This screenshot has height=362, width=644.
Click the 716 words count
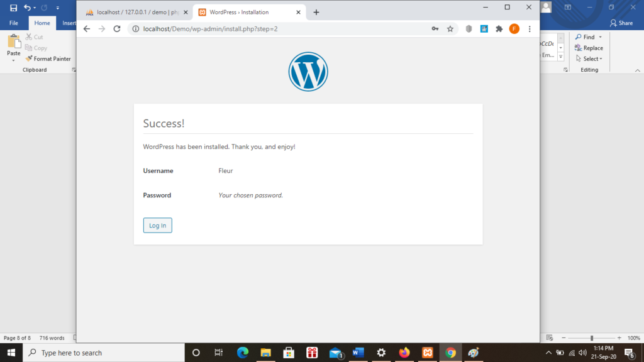pyautogui.click(x=52, y=338)
